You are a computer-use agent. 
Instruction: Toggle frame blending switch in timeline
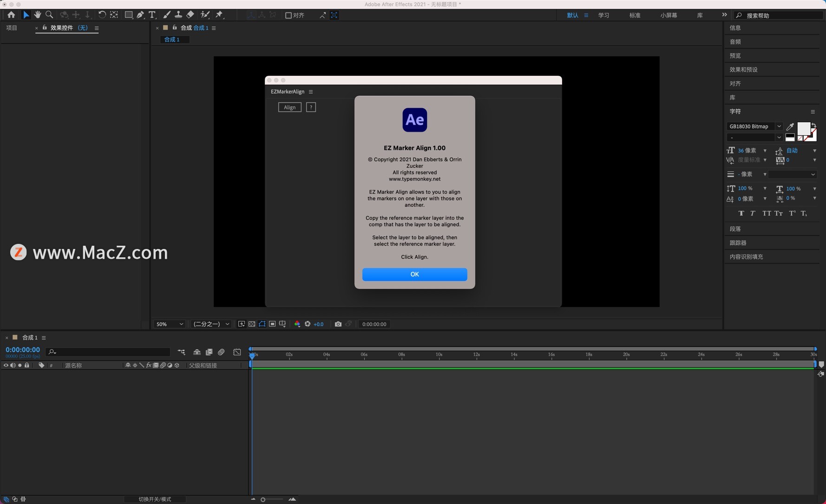tap(209, 352)
